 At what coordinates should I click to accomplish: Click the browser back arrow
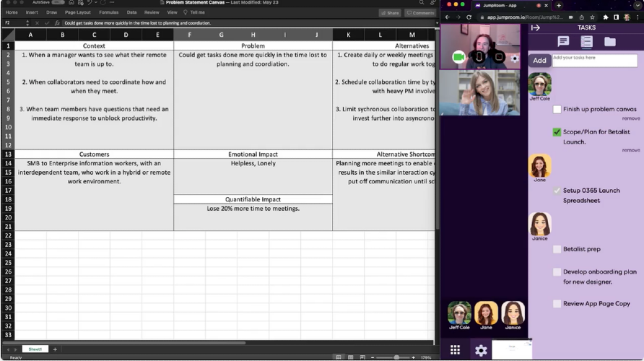coord(448,17)
